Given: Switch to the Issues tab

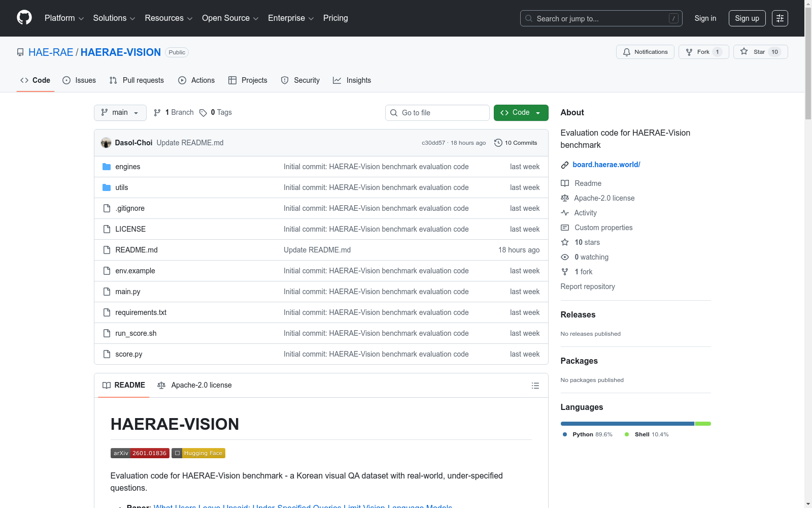Looking at the screenshot, I should [x=79, y=80].
